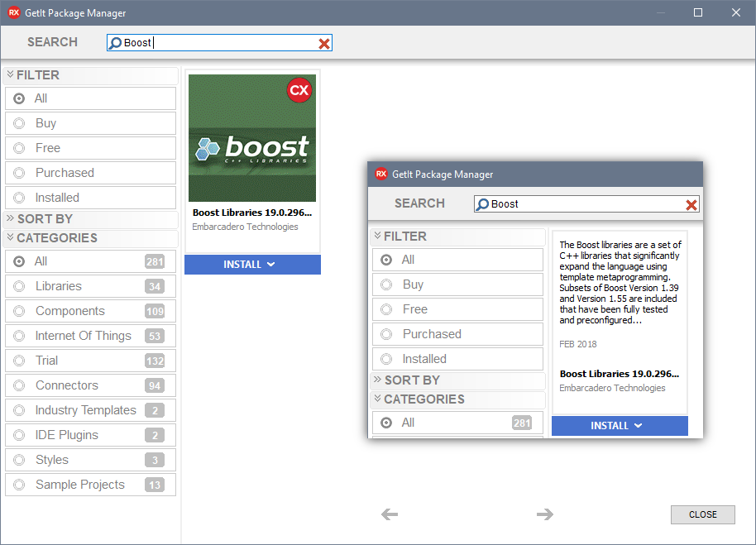Click the Boost description text in inset window

[x=620, y=282]
